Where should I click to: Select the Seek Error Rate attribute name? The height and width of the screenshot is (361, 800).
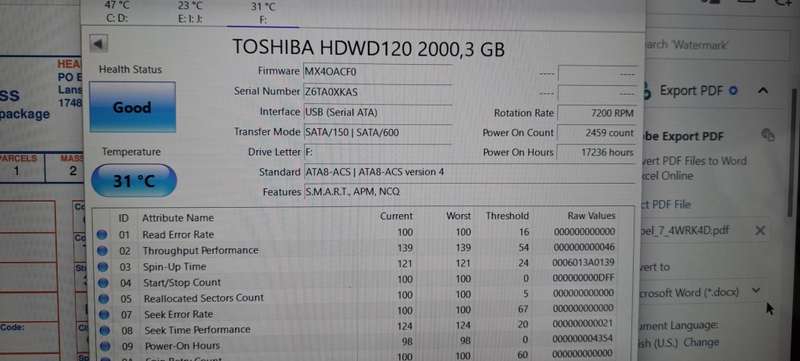click(179, 315)
